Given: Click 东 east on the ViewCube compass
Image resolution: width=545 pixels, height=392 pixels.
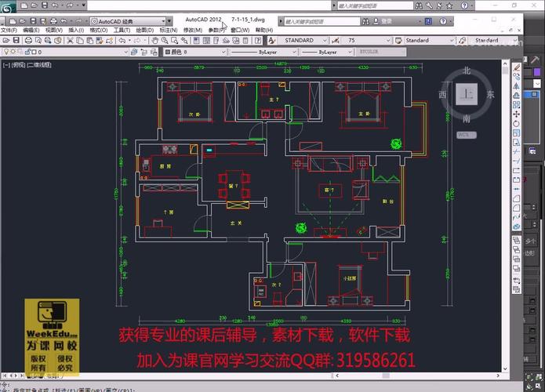Looking at the screenshot, I should (490, 94).
